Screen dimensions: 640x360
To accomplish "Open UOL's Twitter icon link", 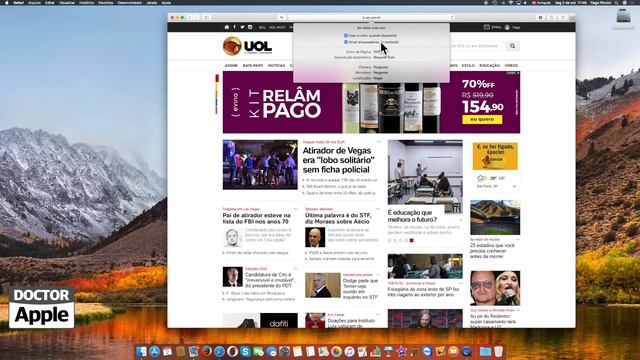I will 242,27.
